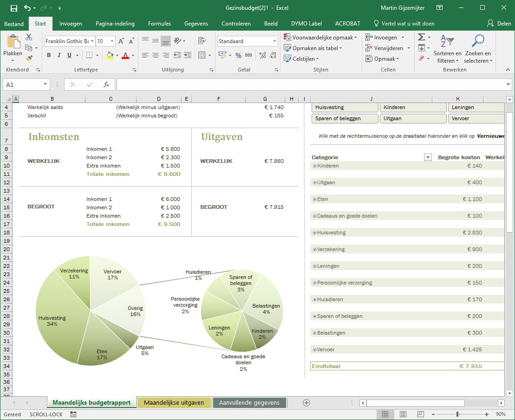Open the Categorie filter dropdown

tap(428, 157)
